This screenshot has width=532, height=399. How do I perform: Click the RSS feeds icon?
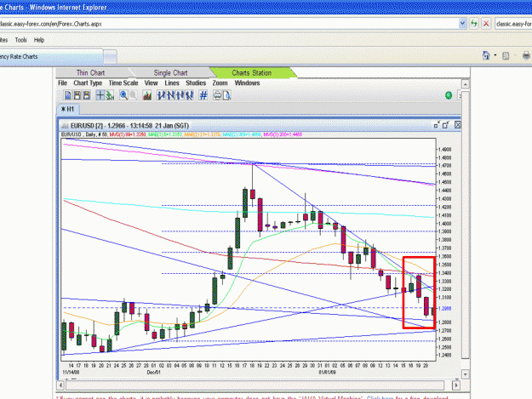(x=506, y=55)
